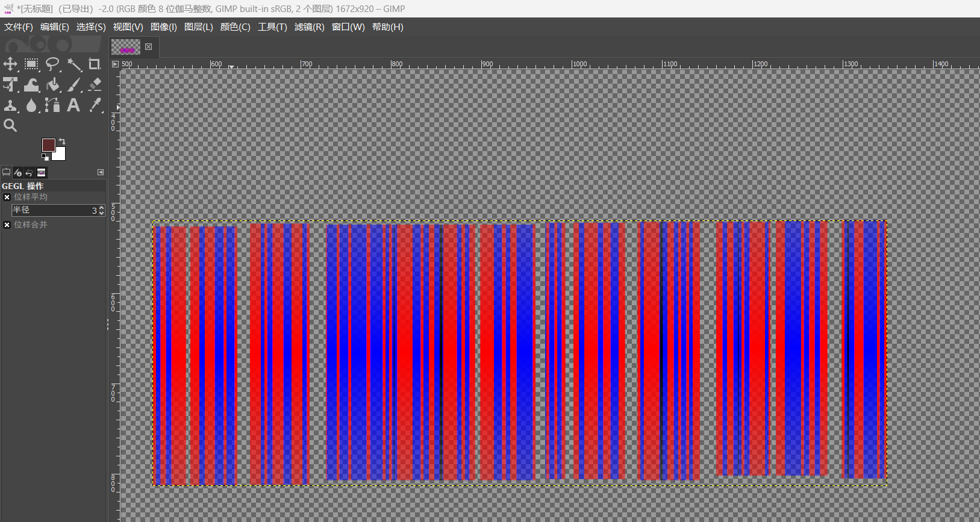Image resolution: width=980 pixels, height=522 pixels.
Task: Select the Color Picker eyedropper tool
Action: click(95, 105)
